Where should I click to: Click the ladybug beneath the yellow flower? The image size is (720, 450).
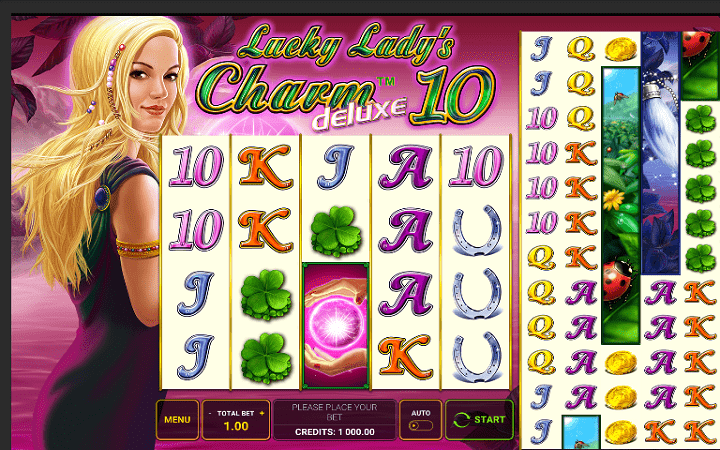point(618,281)
